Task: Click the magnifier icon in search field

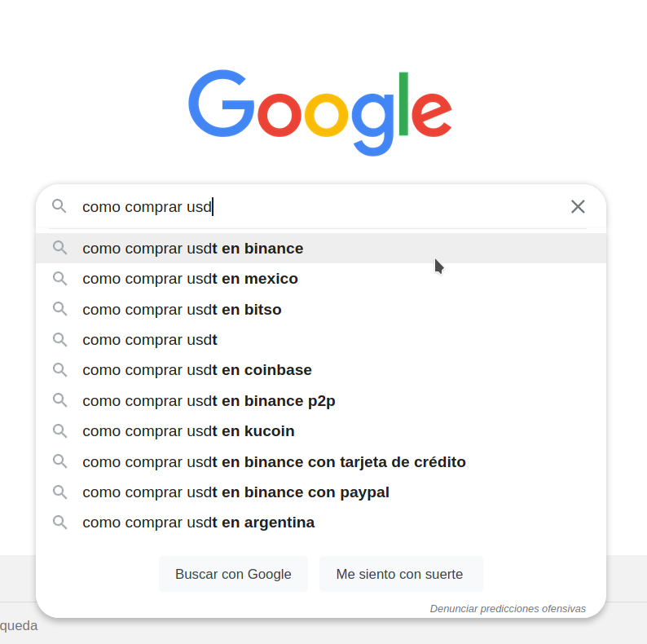Action: click(x=59, y=205)
